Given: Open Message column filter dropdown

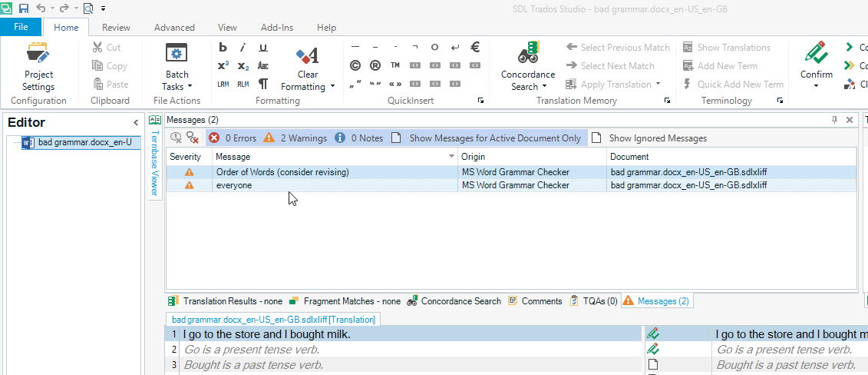Looking at the screenshot, I should 452,157.
